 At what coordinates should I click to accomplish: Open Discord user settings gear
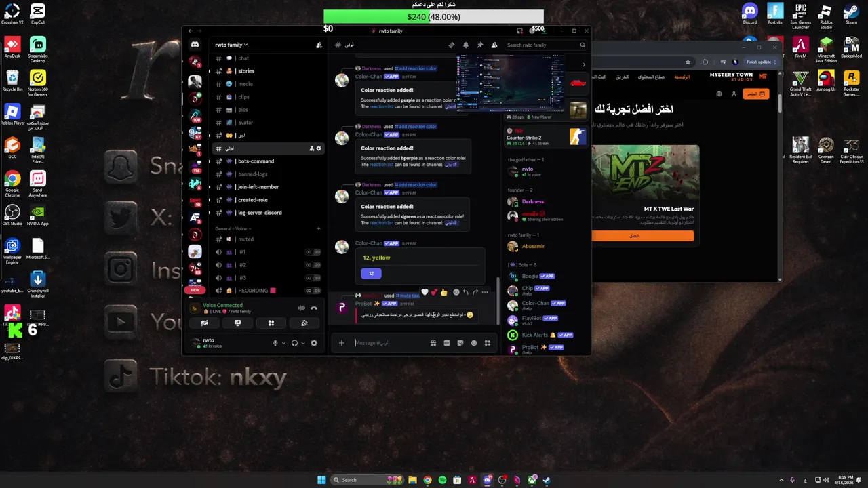314,343
